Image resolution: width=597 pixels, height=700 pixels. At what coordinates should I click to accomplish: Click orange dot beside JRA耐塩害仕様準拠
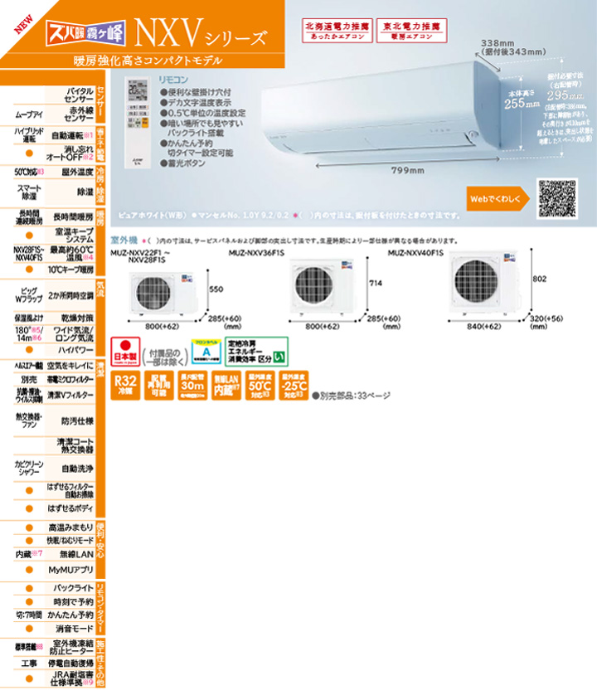[x=30, y=678]
